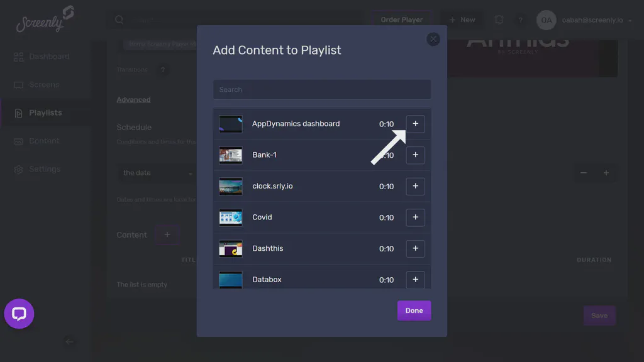The width and height of the screenshot is (644, 362).
Task: Open the live chat bubble widget
Action: pos(19,314)
